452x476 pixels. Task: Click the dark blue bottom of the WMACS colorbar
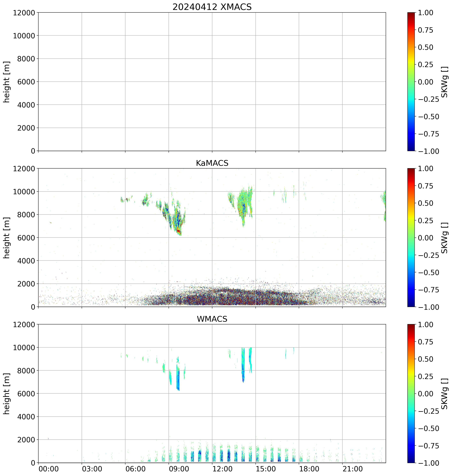[x=411, y=461]
